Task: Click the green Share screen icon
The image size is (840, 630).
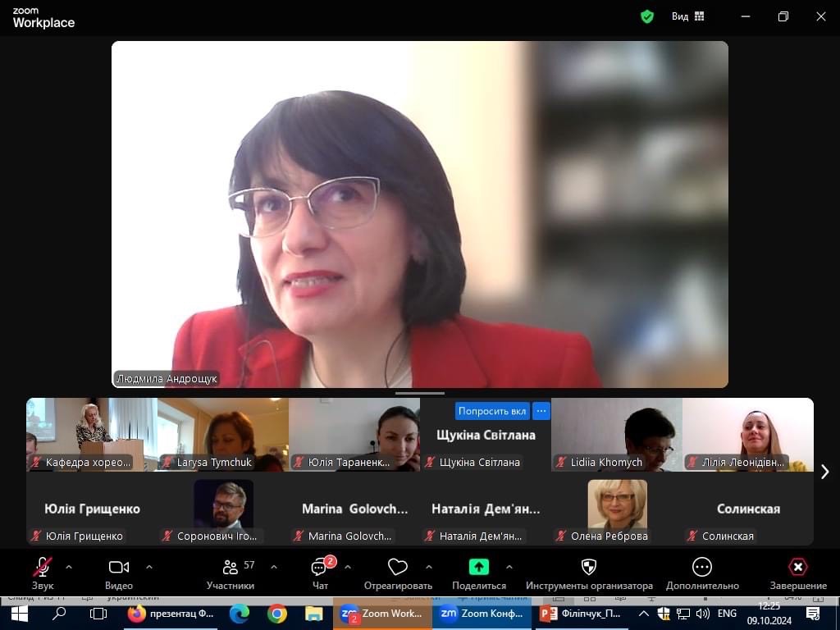Action: tap(478, 567)
